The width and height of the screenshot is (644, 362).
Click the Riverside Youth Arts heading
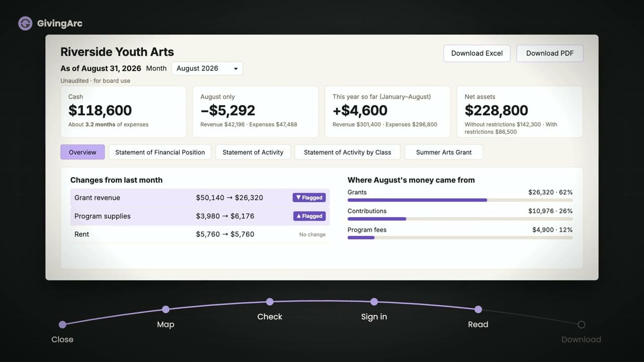pos(117,52)
